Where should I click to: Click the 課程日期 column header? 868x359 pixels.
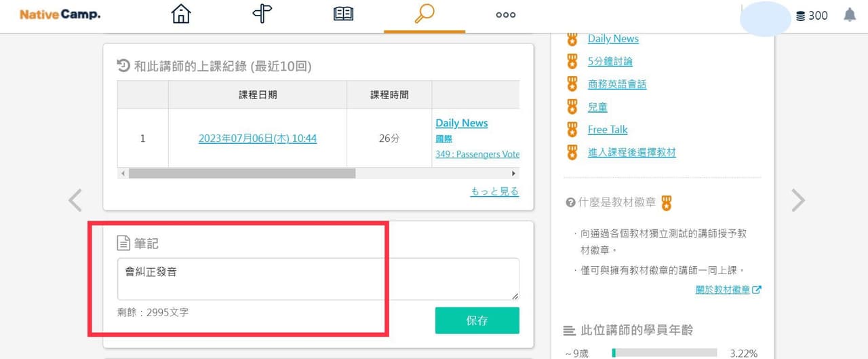tap(258, 95)
